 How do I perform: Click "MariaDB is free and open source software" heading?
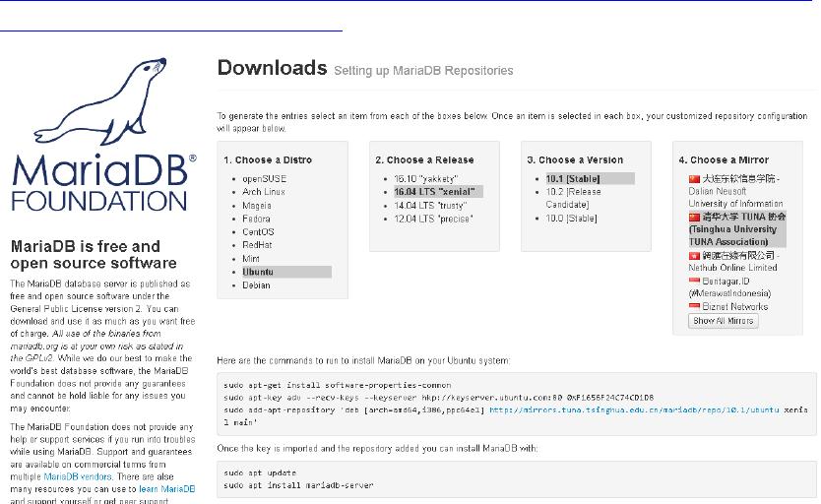[x=94, y=254]
